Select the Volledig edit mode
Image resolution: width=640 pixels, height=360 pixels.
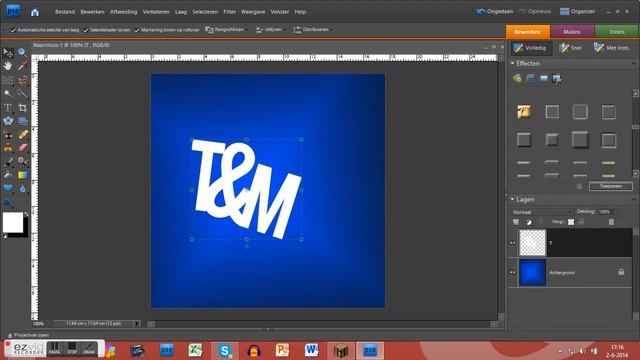(x=530, y=48)
